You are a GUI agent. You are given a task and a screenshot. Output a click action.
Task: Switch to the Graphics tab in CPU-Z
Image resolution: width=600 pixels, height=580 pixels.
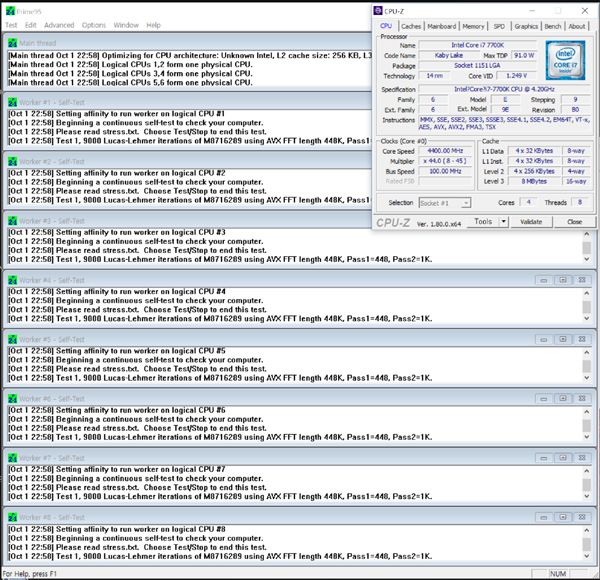point(526,26)
